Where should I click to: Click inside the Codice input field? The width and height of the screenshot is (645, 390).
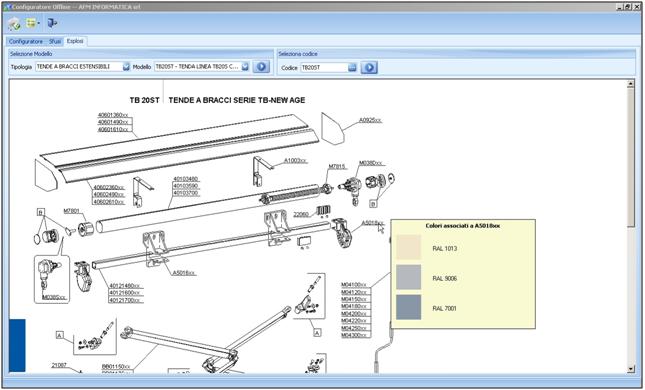(x=324, y=67)
